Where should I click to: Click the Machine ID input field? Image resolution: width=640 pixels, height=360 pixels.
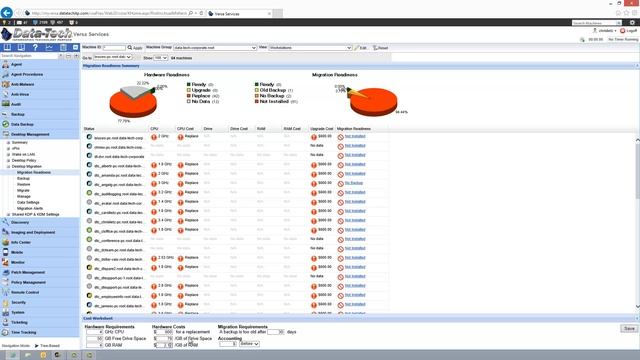click(x=114, y=48)
